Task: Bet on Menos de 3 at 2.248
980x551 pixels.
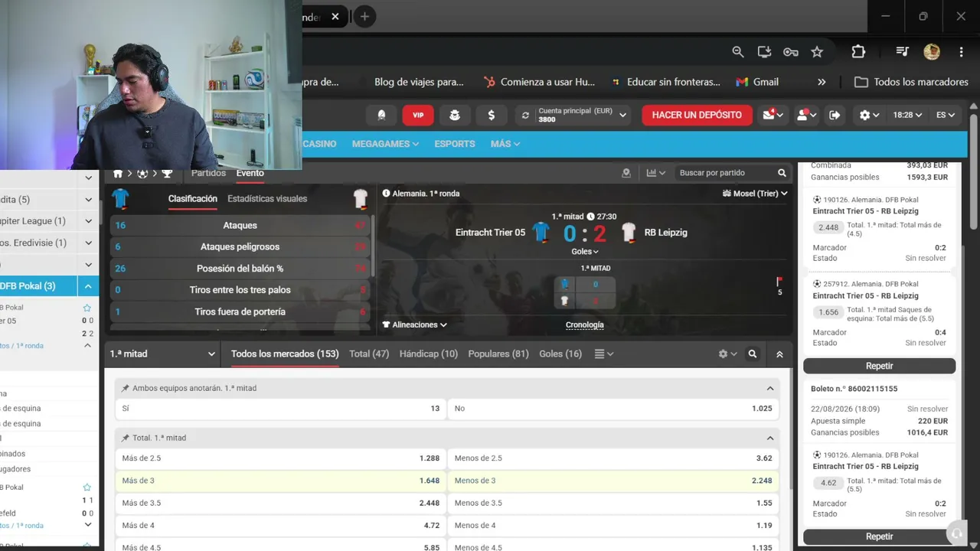Action: pyautogui.click(x=613, y=481)
